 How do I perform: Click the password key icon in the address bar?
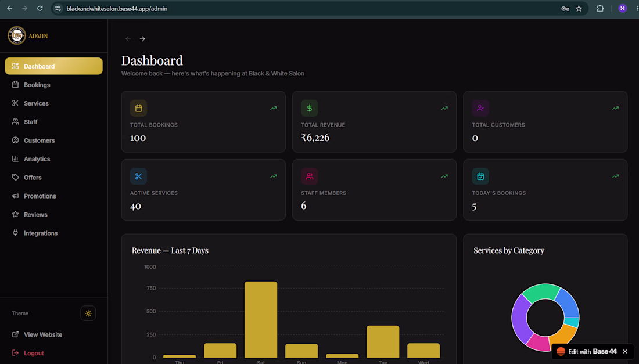pos(565,9)
